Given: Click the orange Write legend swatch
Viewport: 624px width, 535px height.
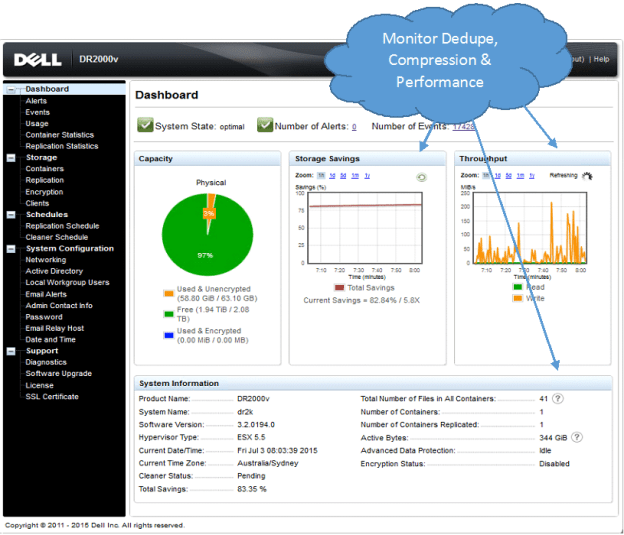Looking at the screenshot, I should tap(517, 298).
